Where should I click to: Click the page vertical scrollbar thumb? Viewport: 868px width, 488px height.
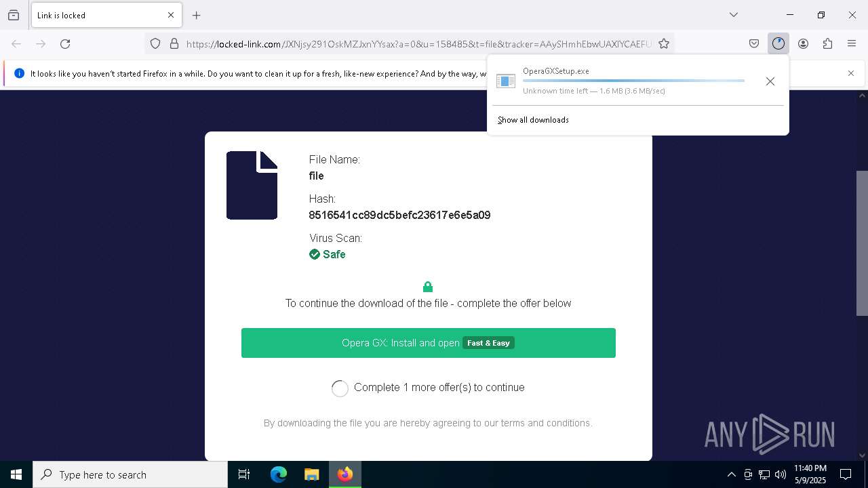(862, 243)
